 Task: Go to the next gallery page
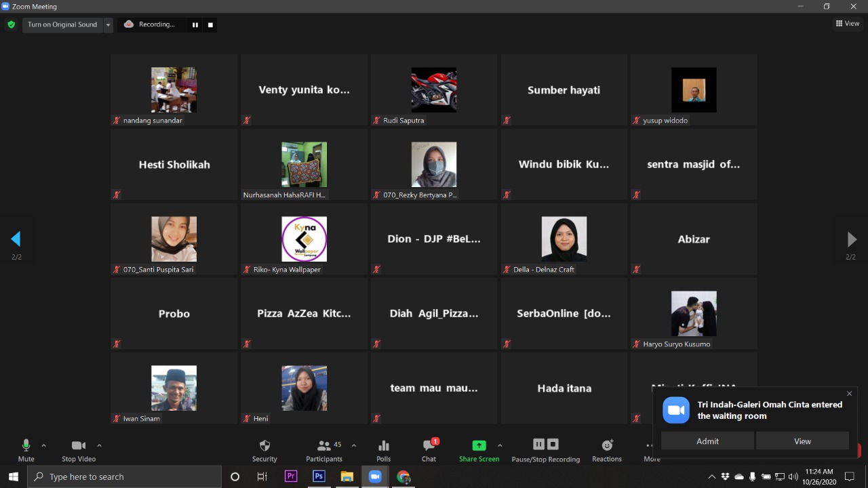coord(852,239)
